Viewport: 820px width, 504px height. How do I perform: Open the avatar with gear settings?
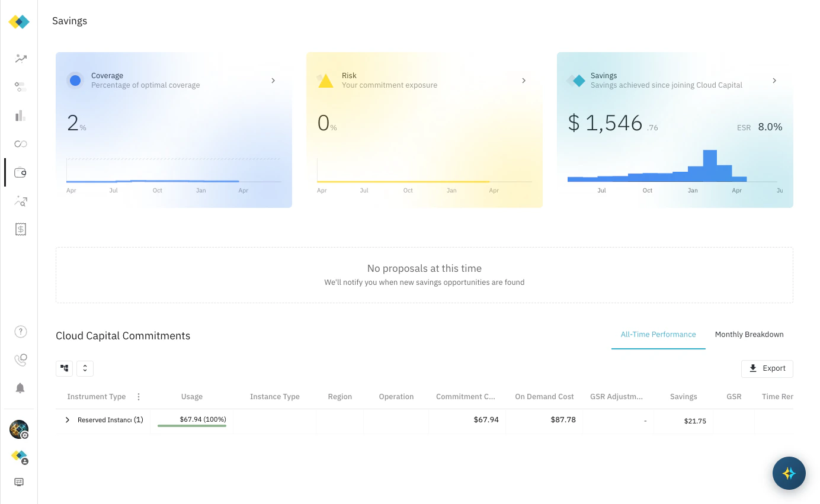tap(19, 429)
